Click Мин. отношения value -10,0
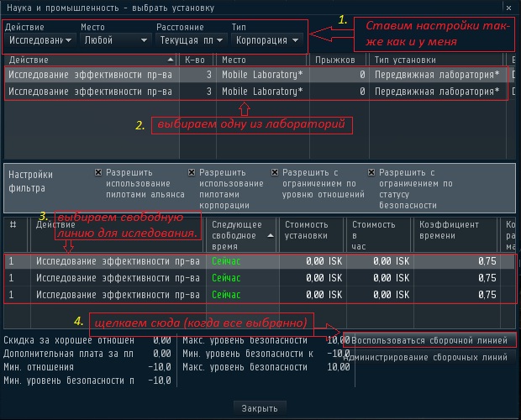Screen dimensions: 521x420 tap(160, 367)
